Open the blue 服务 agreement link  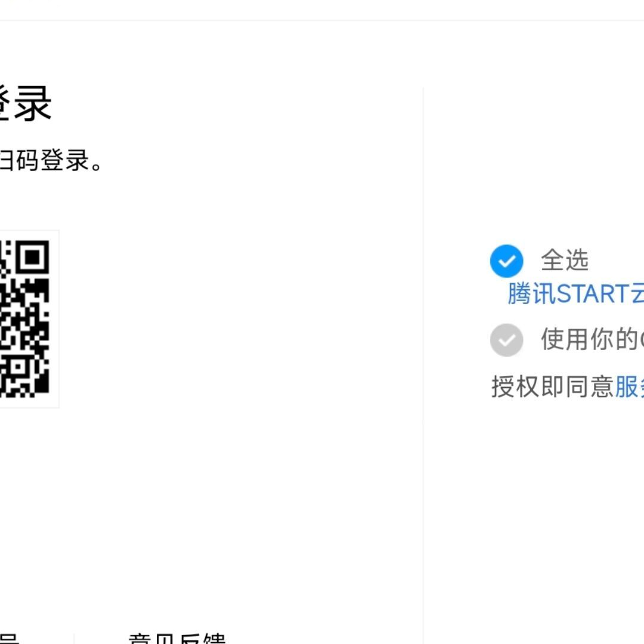click(x=629, y=386)
